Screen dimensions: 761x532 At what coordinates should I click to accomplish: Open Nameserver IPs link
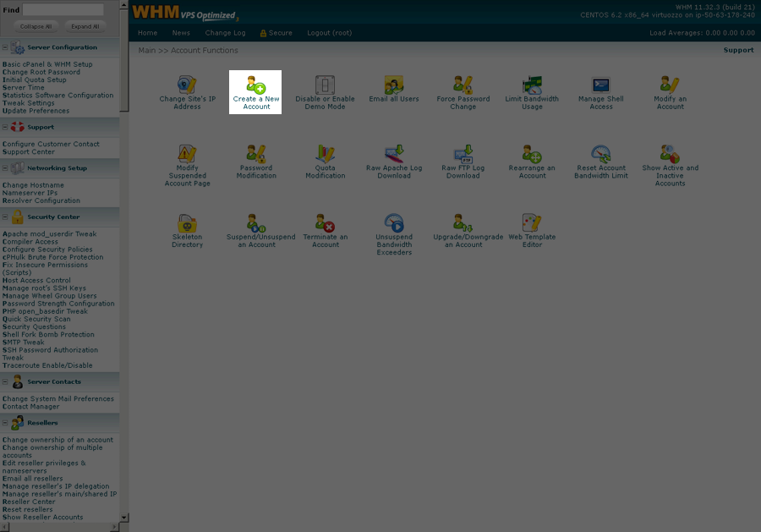(x=30, y=193)
